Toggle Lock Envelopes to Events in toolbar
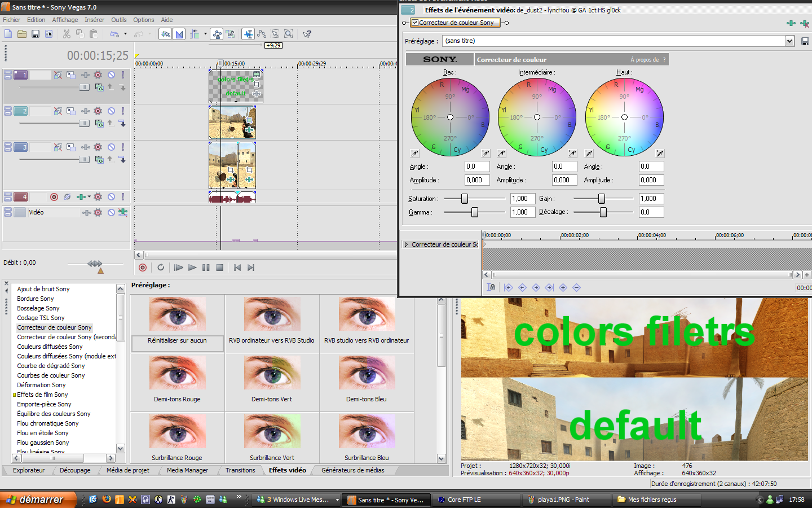The image size is (812, 508). click(217, 34)
